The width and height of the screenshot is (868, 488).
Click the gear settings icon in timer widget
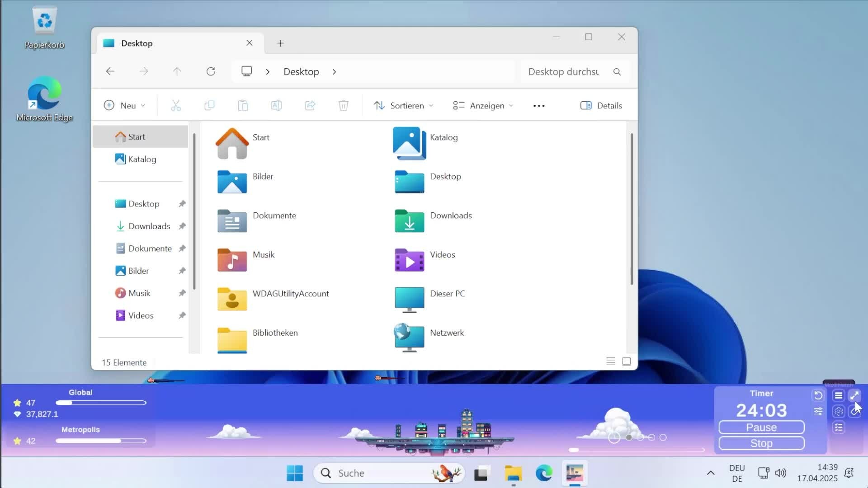838,412
